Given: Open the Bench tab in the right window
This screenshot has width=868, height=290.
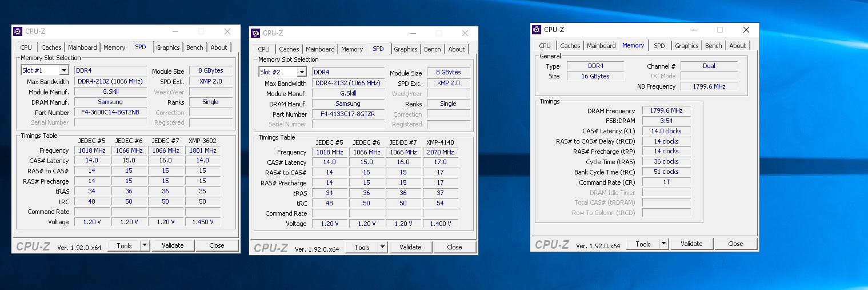Looking at the screenshot, I should [714, 46].
